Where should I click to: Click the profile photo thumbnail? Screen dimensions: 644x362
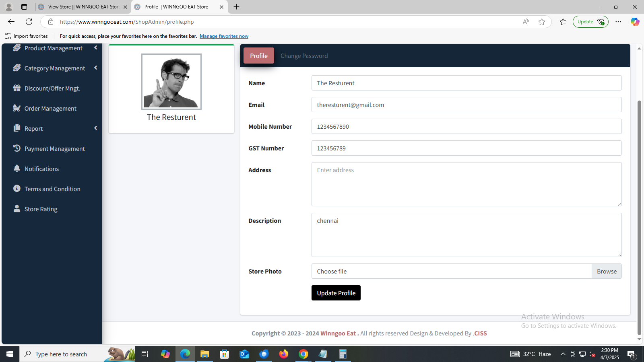(171, 82)
